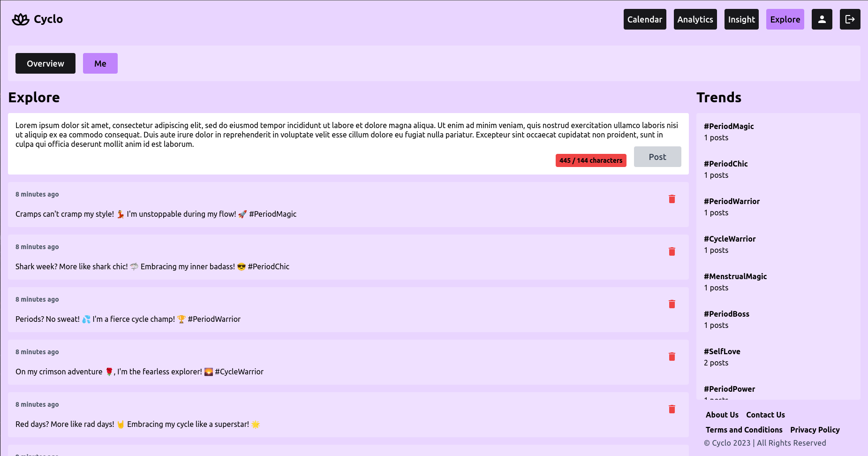The height and width of the screenshot is (456, 868).
Task: Open the Privacy Policy link
Action: coord(815,430)
